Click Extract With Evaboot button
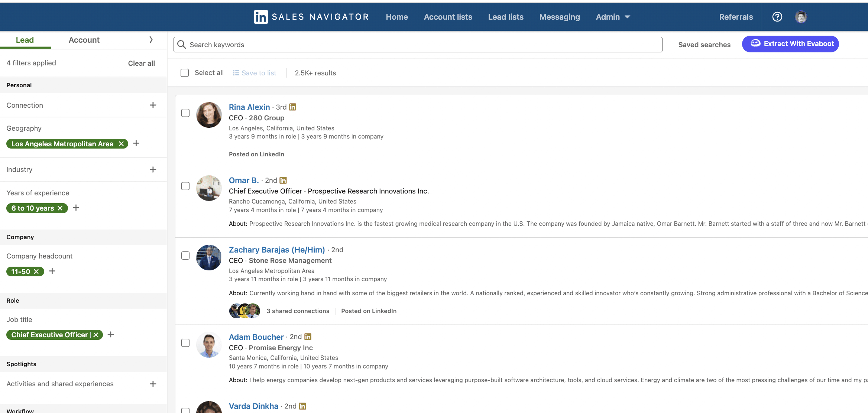 tap(790, 44)
